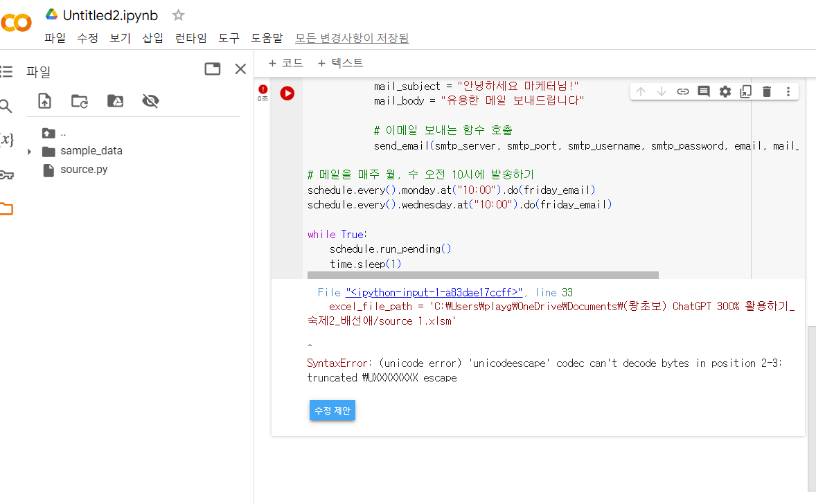This screenshot has height=504, width=816.
Task: Click the 수정 제안 button
Action: [x=332, y=411]
